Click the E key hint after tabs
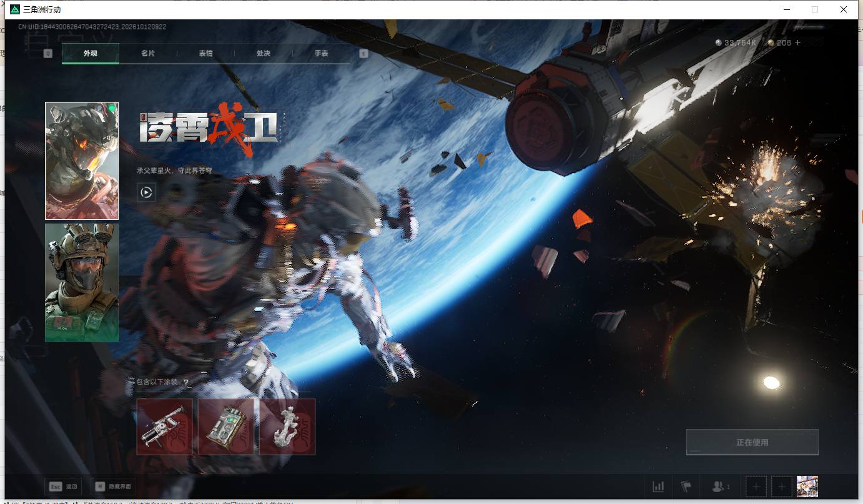The image size is (863, 504). 363,54
